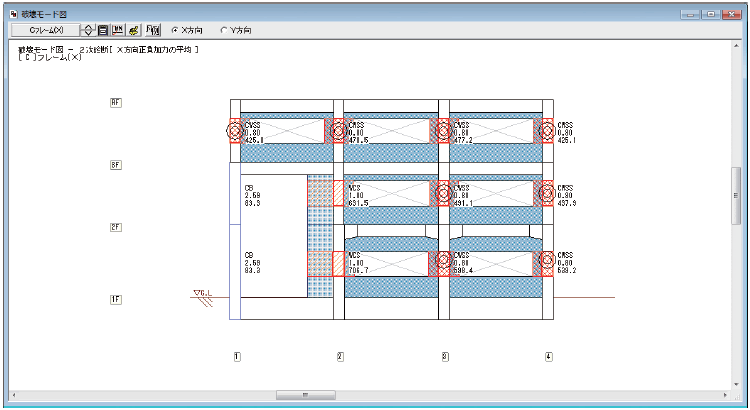Click the value 539.2 in the diagram
This screenshot has width=750, height=410.
tap(567, 270)
